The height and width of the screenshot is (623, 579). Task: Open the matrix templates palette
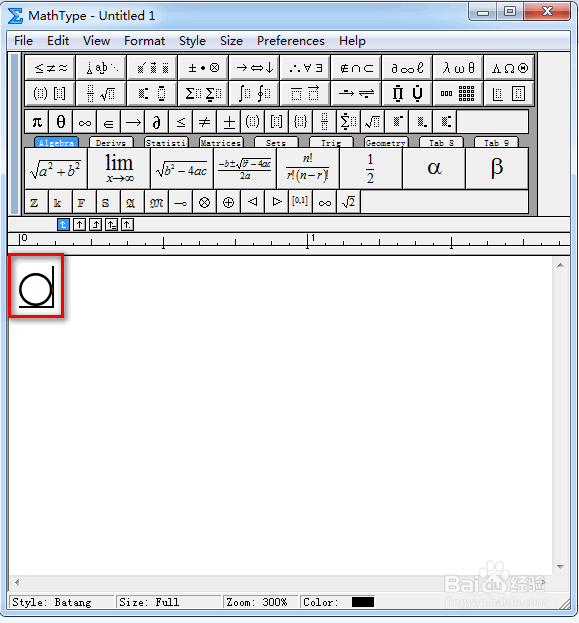(x=458, y=93)
